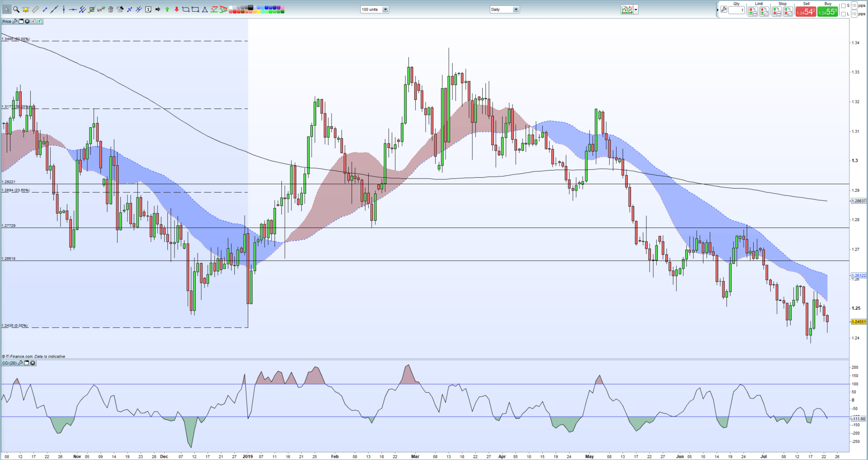Screen dimensions: 868x460
Task: Click the indicators chart icon button
Action: click(627, 9)
